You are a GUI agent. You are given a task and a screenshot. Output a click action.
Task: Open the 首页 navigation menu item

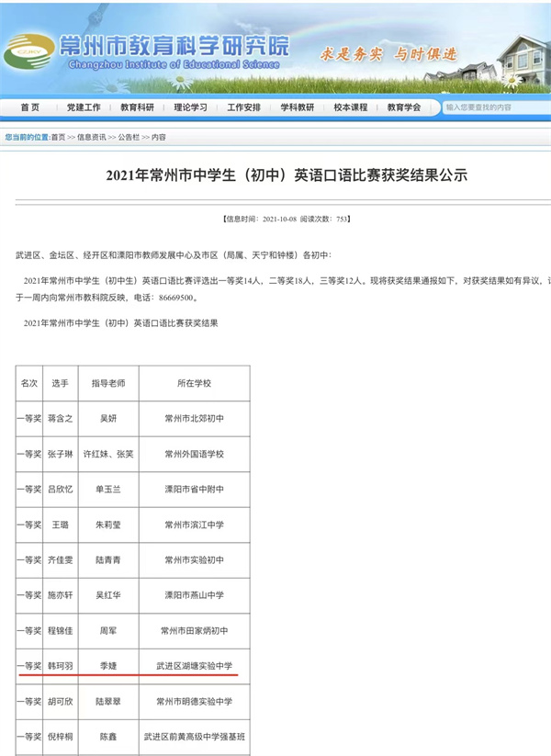pos(30,107)
